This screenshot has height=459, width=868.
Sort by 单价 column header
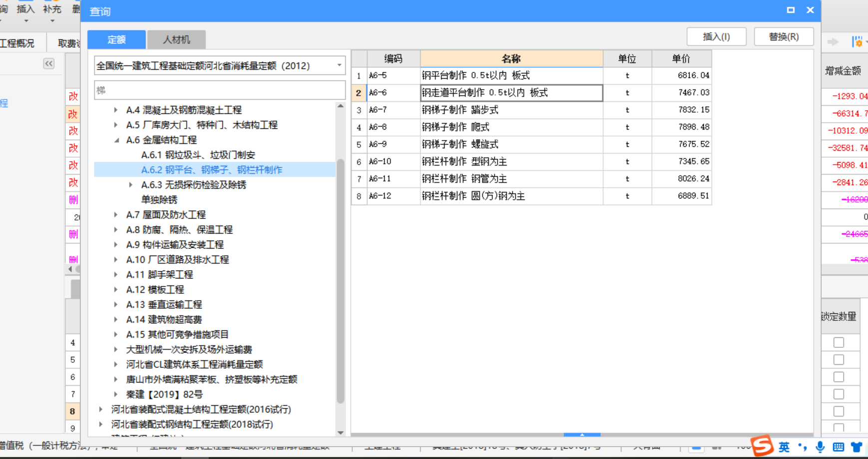pyautogui.click(x=681, y=58)
